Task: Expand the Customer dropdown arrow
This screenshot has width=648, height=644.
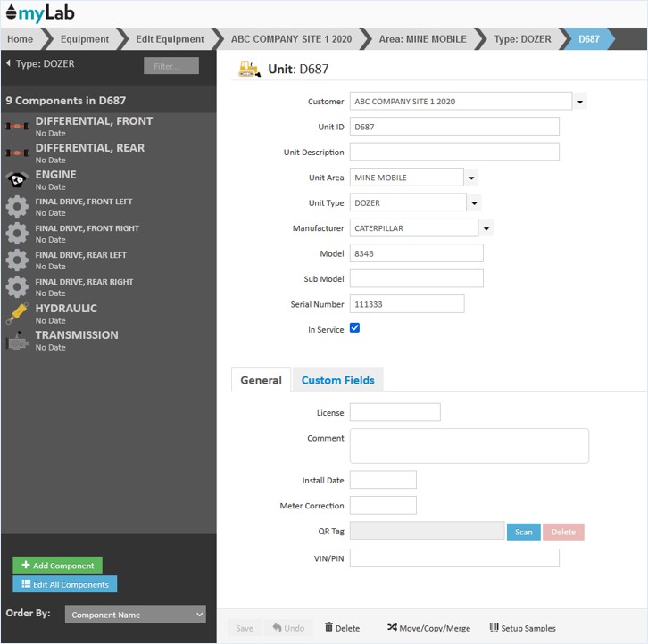Action: (580, 102)
